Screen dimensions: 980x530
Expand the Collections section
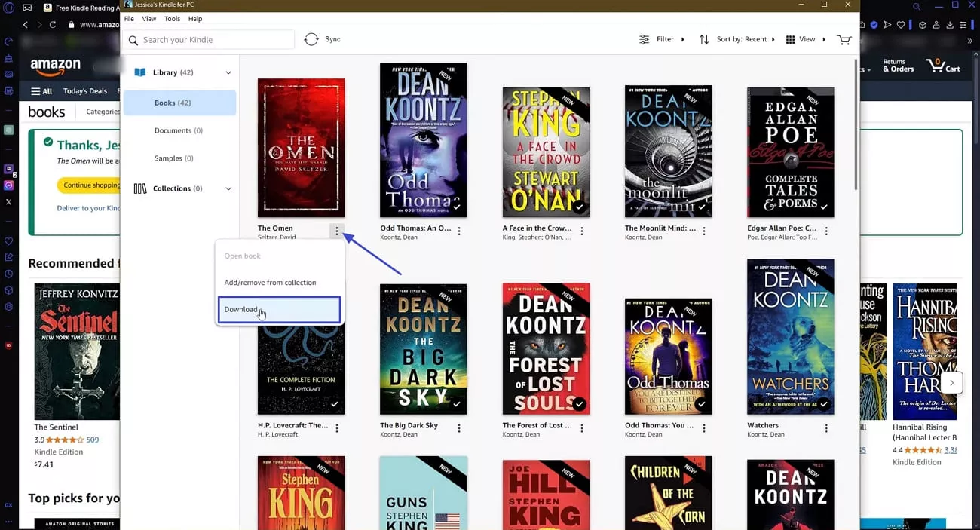tap(228, 188)
